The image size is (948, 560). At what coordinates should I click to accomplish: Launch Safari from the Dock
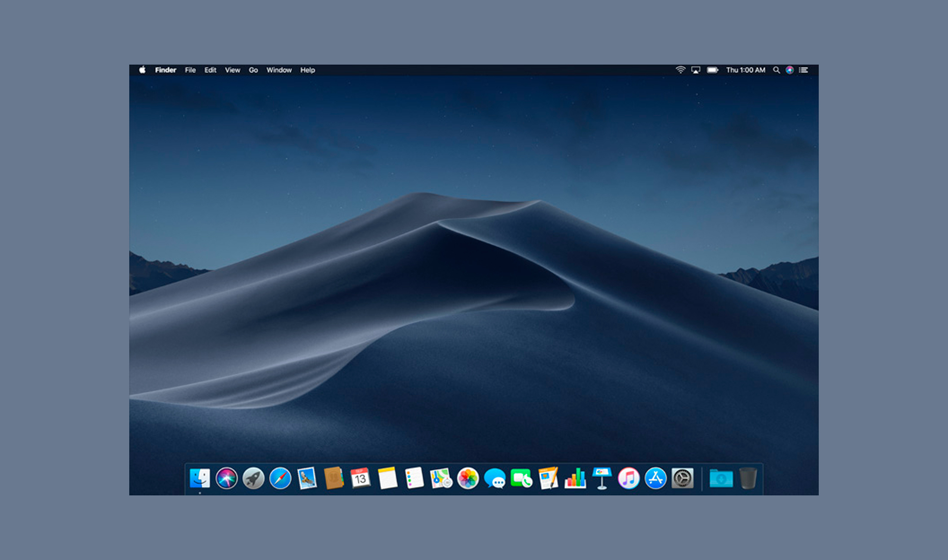pyautogui.click(x=280, y=478)
